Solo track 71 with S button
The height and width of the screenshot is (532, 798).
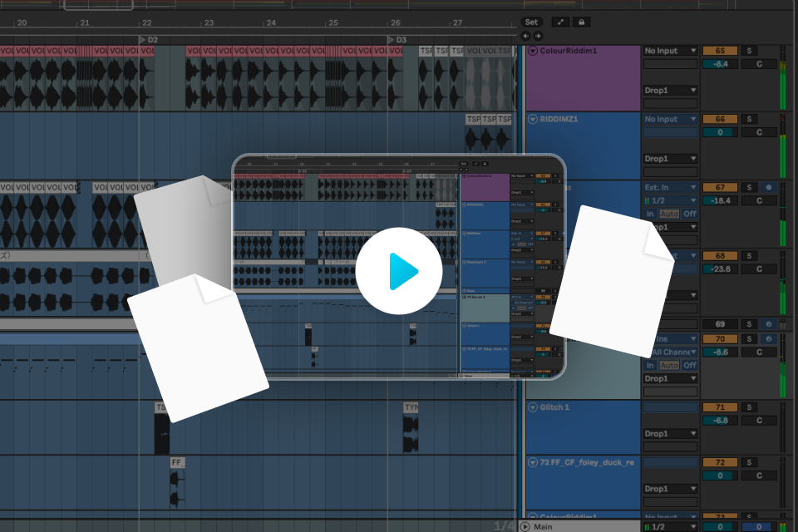749,407
